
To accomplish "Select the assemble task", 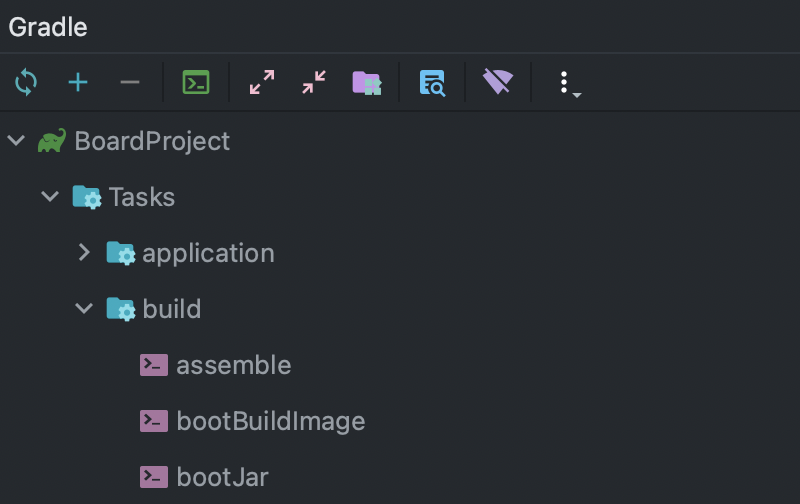I will [234, 365].
